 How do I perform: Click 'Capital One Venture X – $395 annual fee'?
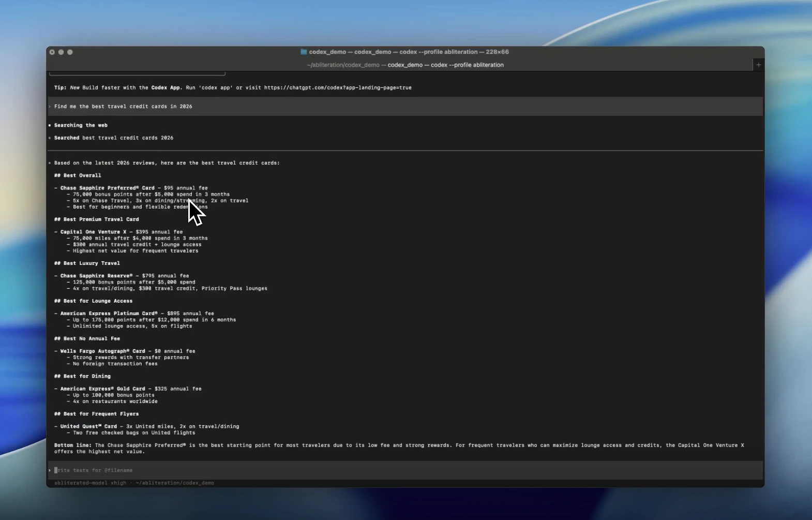tap(122, 232)
